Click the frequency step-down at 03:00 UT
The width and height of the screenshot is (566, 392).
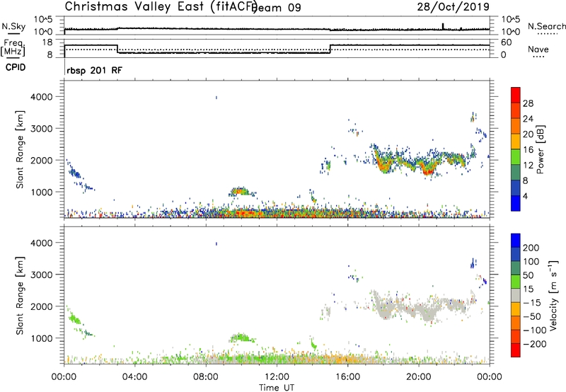(x=117, y=49)
